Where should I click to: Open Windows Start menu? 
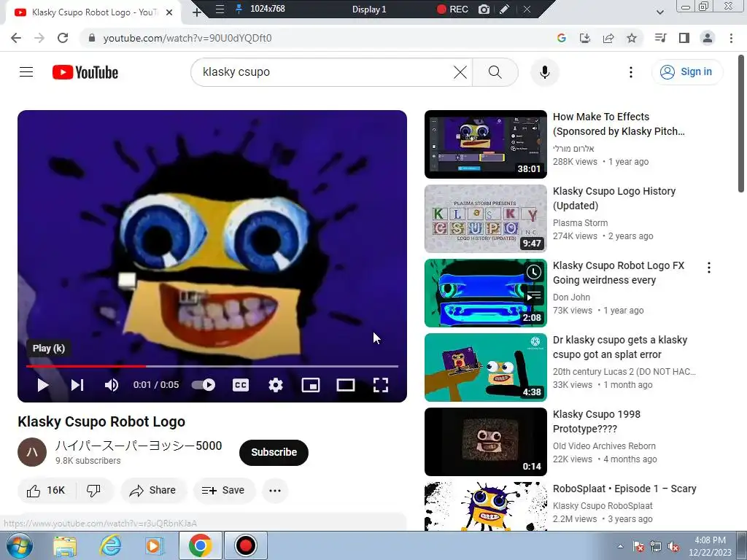pyautogui.click(x=19, y=545)
